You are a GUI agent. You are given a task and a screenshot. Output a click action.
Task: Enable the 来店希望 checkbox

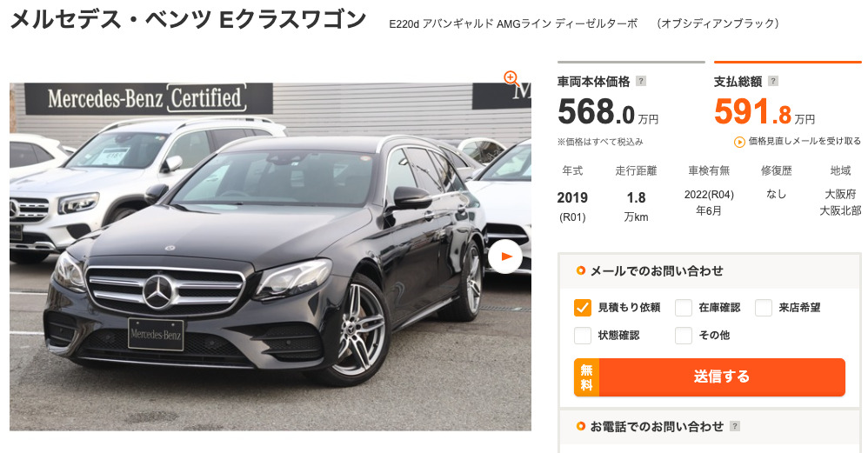[764, 308]
